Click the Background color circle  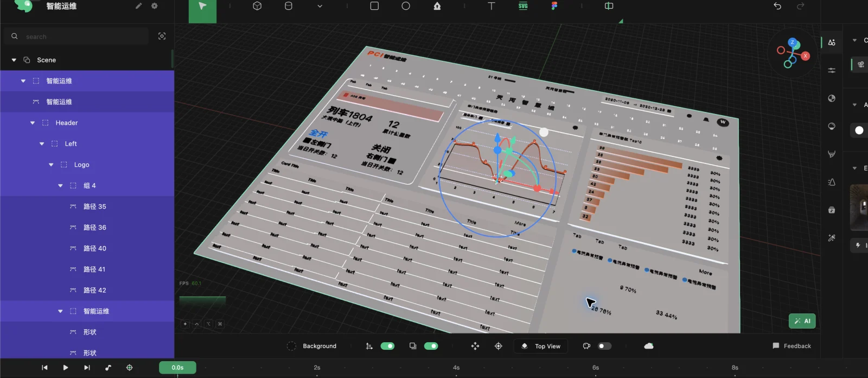[291, 346]
